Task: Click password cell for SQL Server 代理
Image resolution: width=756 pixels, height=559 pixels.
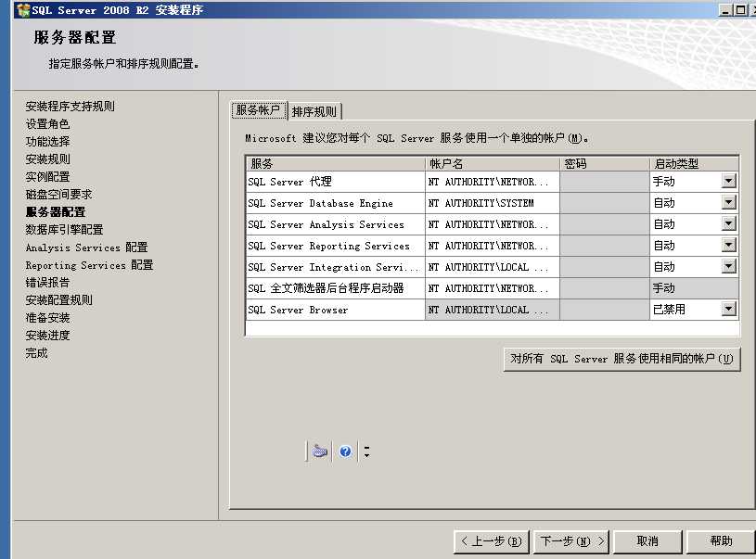Action: pyautogui.click(x=605, y=182)
